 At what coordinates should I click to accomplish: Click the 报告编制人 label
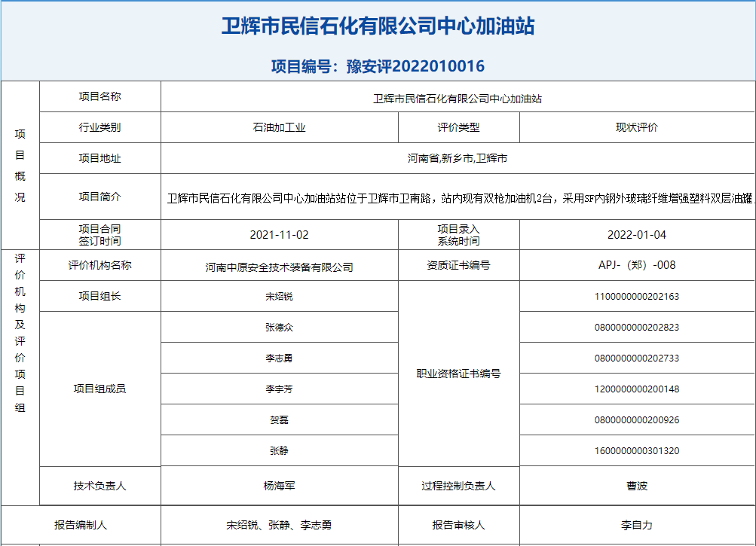[x=81, y=525]
